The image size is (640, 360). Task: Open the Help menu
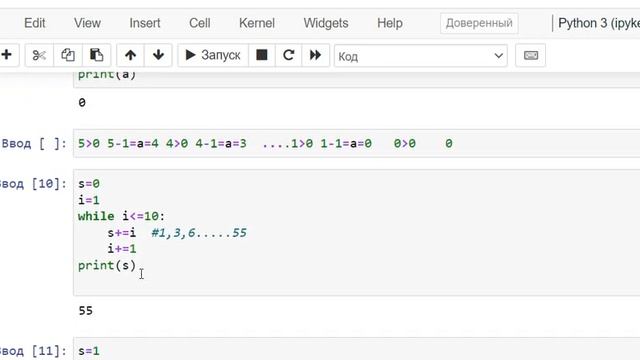[x=390, y=23]
